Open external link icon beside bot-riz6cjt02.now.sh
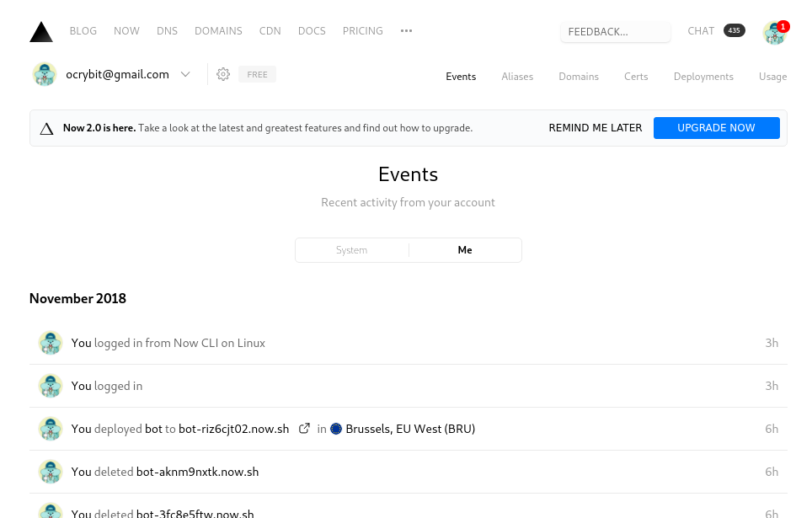 point(305,429)
